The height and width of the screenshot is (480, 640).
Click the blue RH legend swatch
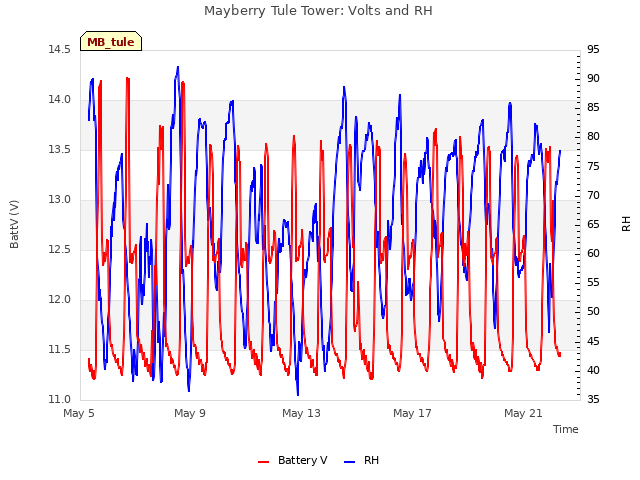coord(350,462)
